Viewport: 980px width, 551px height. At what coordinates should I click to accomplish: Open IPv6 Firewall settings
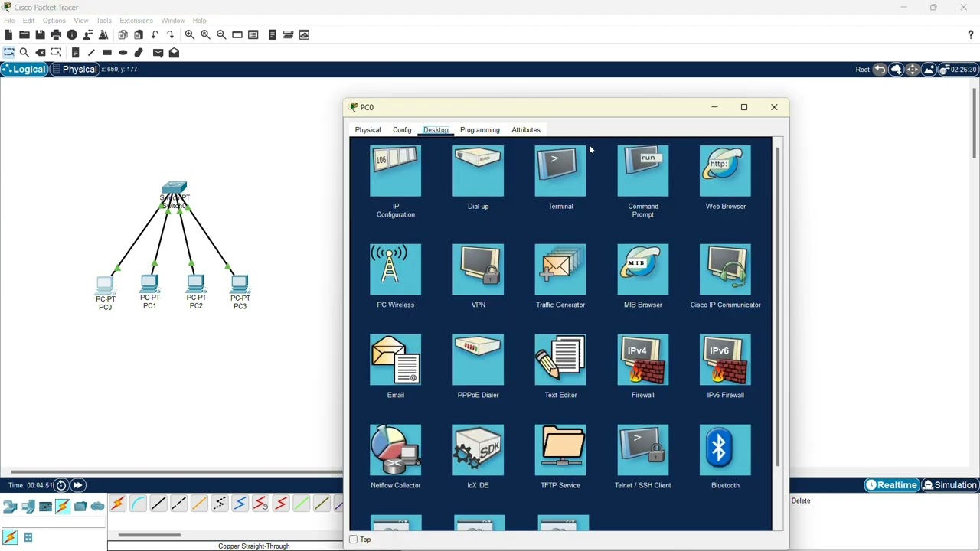click(725, 360)
